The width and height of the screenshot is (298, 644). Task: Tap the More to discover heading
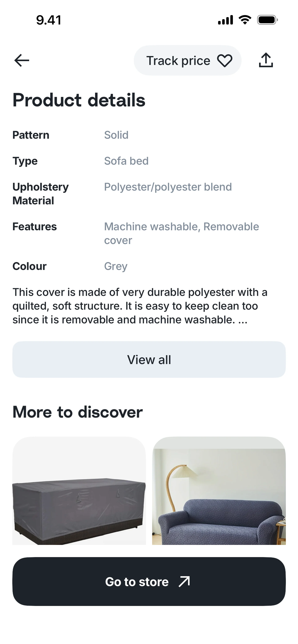[78, 412]
